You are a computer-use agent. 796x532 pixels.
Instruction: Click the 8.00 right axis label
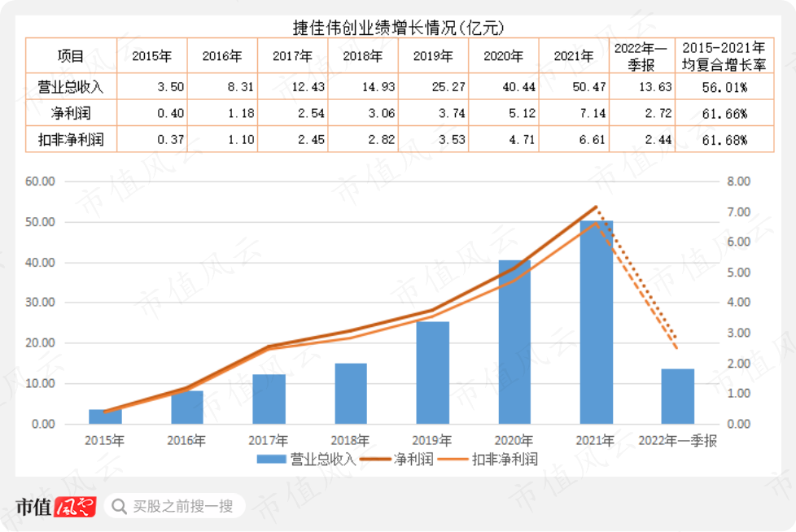point(739,181)
